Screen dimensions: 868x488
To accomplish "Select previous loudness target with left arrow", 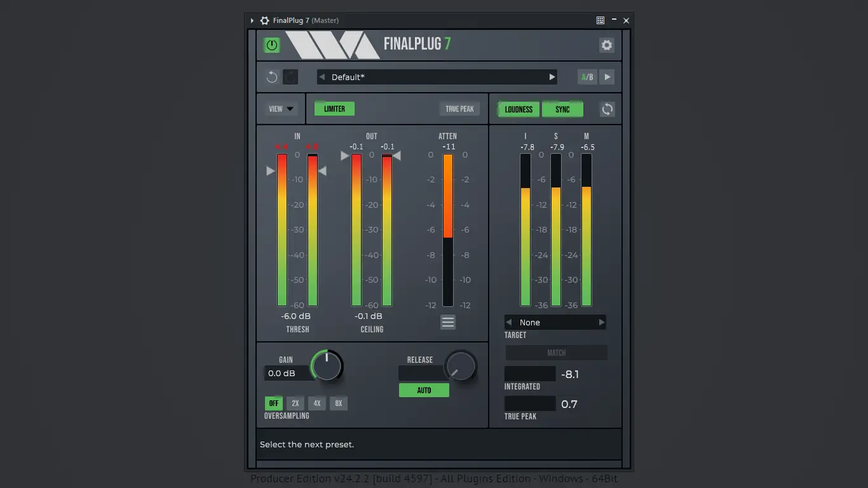I will pyautogui.click(x=509, y=322).
